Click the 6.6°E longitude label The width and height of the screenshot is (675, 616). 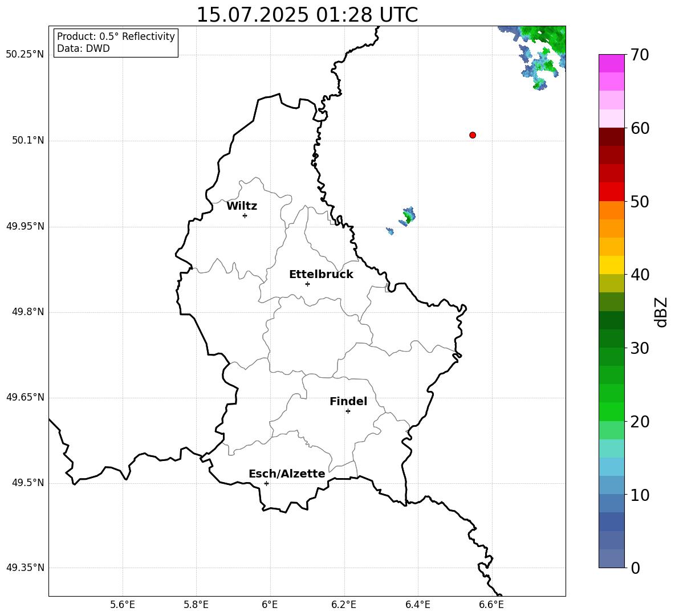[491, 605]
